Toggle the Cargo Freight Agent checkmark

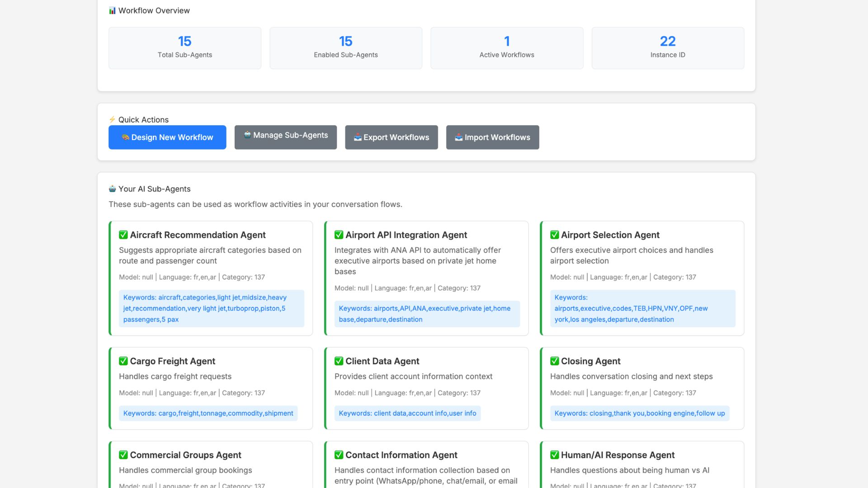[123, 361]
